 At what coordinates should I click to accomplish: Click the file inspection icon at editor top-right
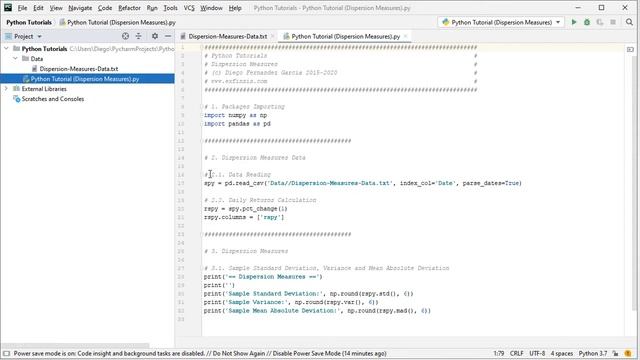(x=630, y=49)
